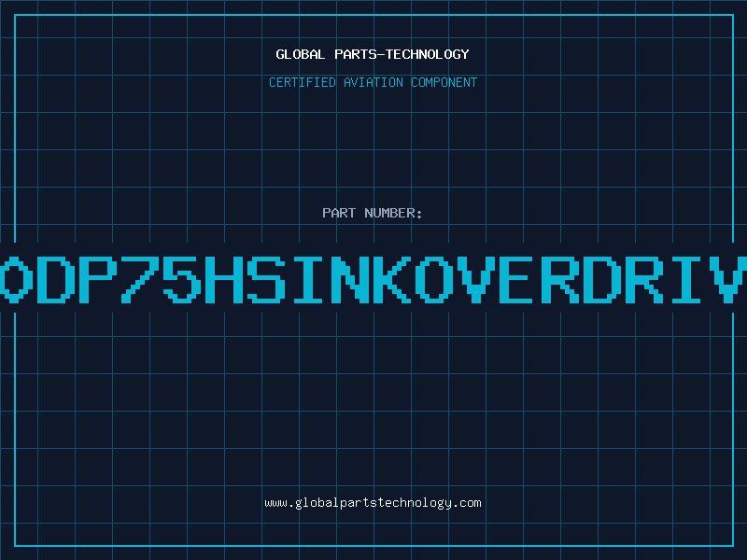
Task: Click the letter H in the part number
Action: (224, 279)
